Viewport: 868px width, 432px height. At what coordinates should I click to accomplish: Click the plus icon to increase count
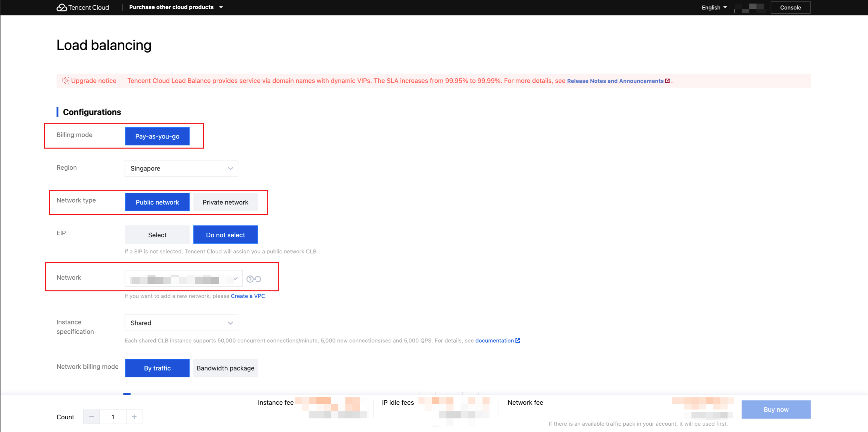pos(134,417)
